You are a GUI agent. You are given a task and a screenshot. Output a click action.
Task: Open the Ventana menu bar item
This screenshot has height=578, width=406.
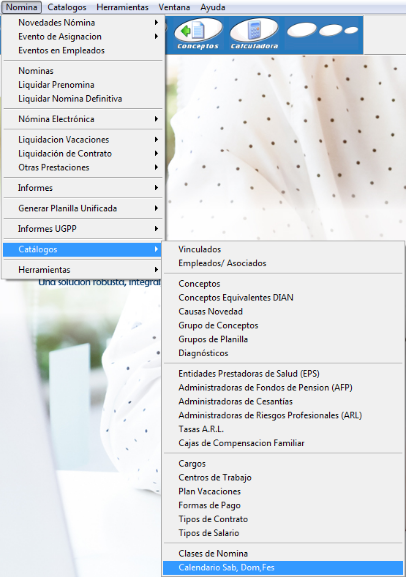click(x=174, y=7)
